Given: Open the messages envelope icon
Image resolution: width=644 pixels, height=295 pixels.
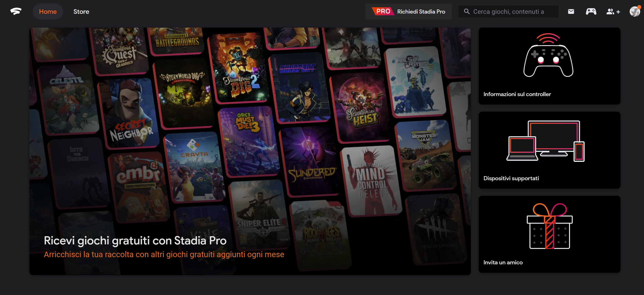Looking at the screenshot, I should 571,12.
